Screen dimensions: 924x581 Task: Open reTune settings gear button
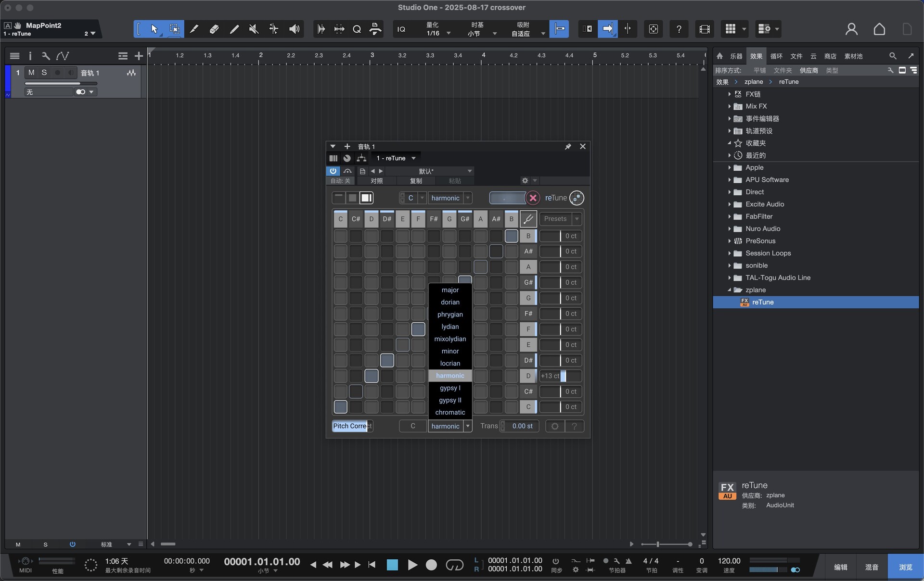[555, 426]
